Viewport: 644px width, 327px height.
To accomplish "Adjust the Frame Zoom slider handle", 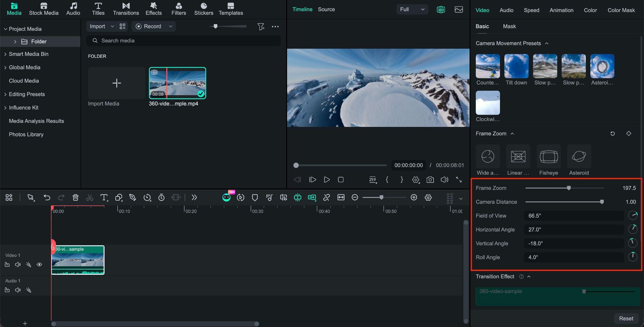I will 569,188.
